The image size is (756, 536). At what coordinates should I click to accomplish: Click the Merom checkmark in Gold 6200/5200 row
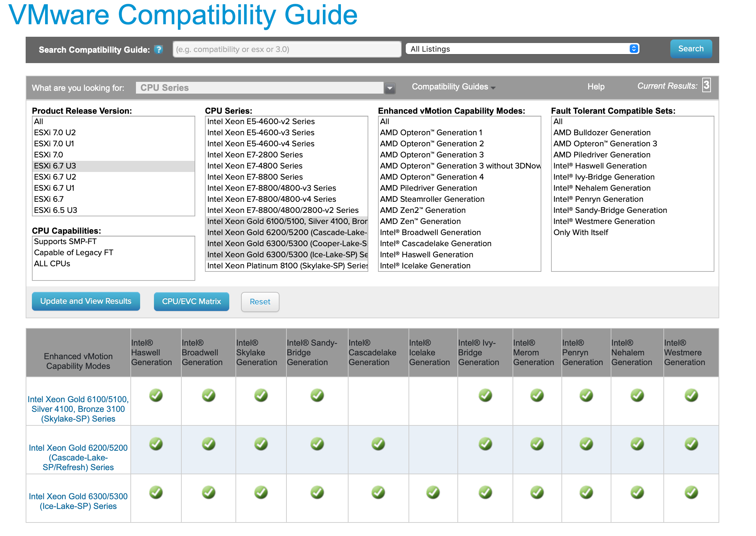coord(537,444)
